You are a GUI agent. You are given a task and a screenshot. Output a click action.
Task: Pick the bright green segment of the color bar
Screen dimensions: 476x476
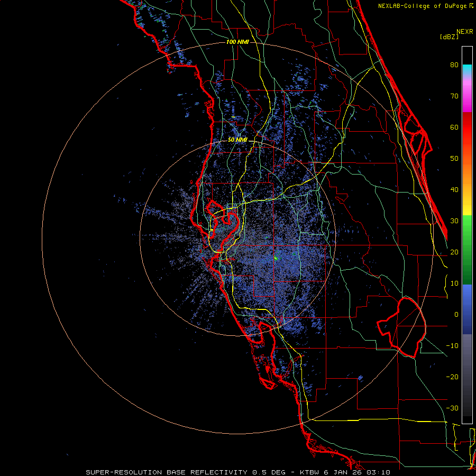click(x=467, y=226)
